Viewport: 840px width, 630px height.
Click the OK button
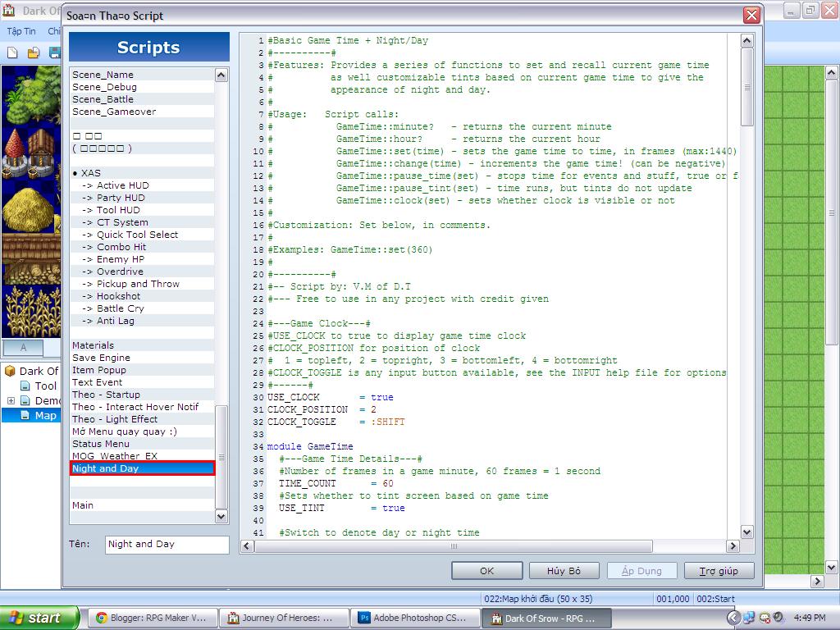(487, 571)
